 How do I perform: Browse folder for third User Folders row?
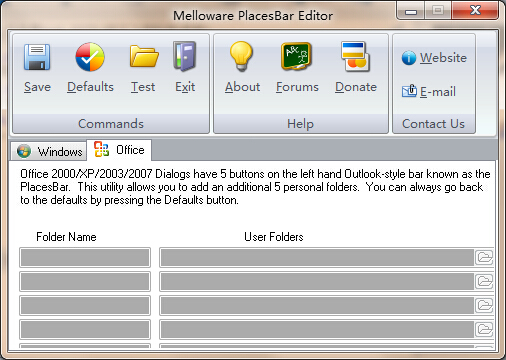pos(484,305)
